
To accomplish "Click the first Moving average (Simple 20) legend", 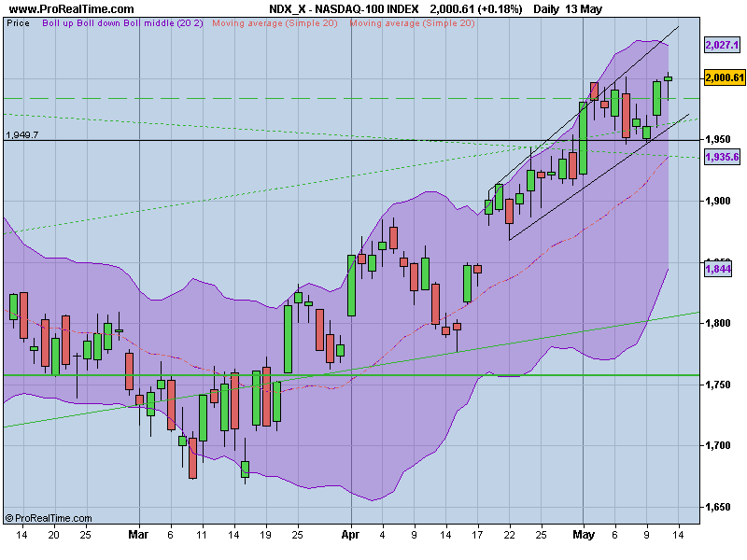I will 275,22.
